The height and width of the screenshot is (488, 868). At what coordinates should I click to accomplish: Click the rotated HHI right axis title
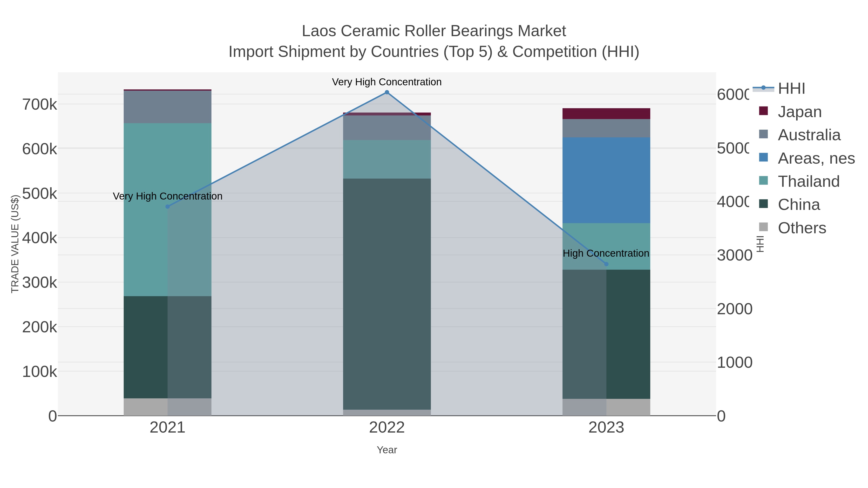point(760,244)
